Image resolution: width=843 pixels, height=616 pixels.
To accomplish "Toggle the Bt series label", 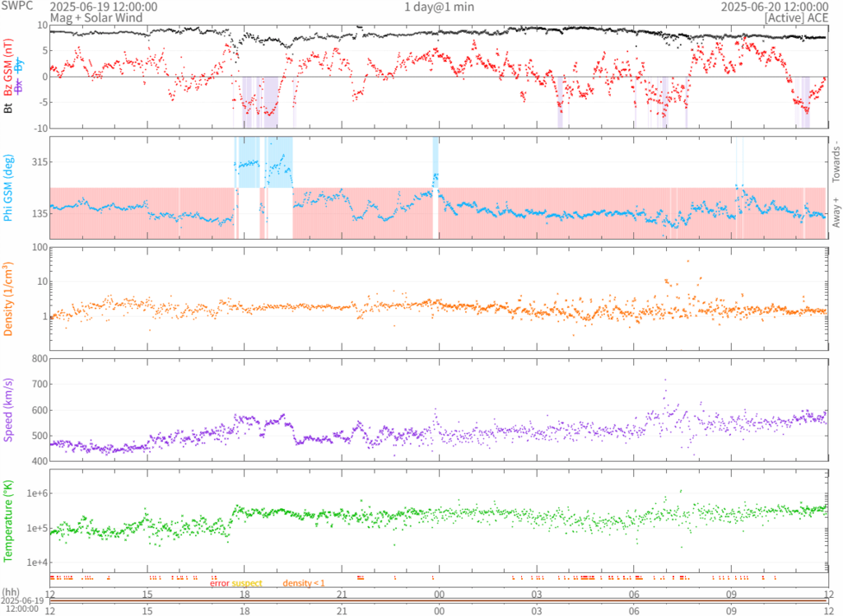I will 9,106.
